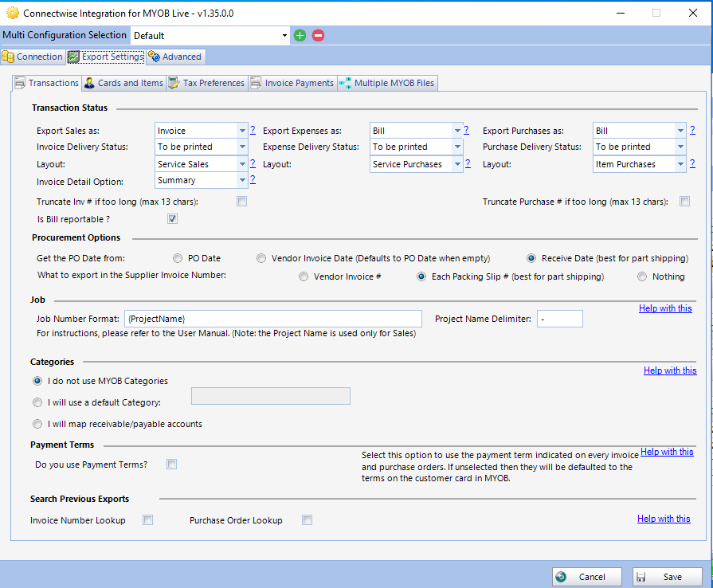Open the Cards and Items sub-tab
Screen dimensions: 713x588
pos(123,83)
